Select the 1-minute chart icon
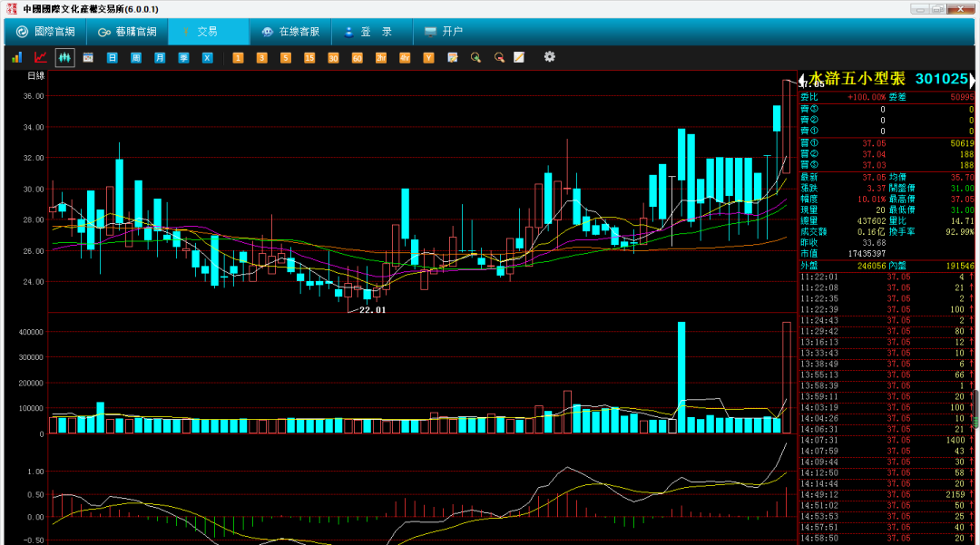This screenshot has width=980, height=545. click(238, 57)
